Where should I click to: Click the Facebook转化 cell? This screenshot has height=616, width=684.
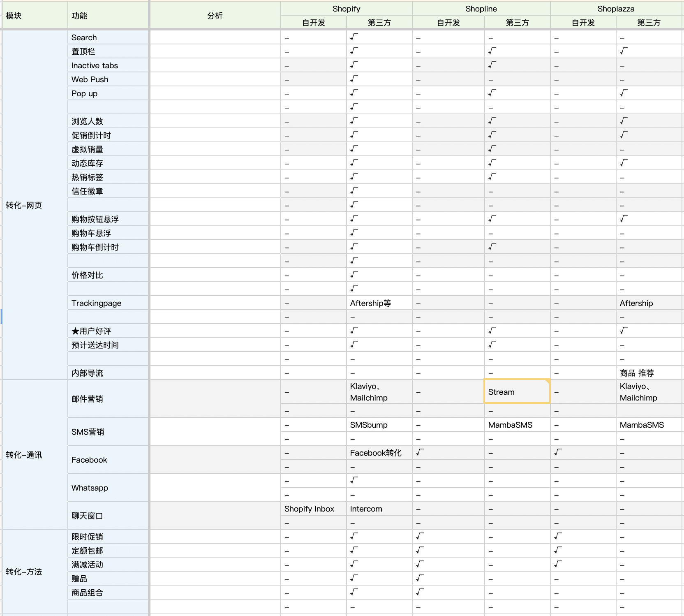(379, 453)
